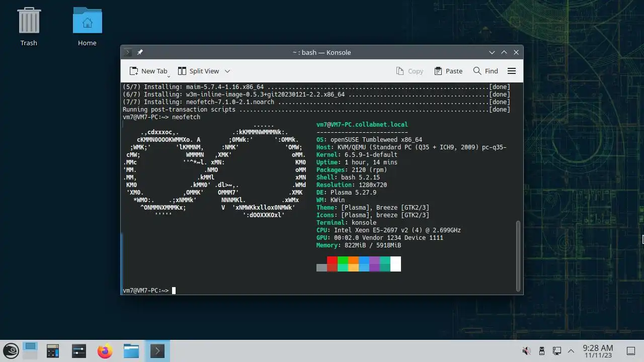Open Find in the Konsole toolbar
Viewport: 644px width, 362px height.
[x=486, y=71]
